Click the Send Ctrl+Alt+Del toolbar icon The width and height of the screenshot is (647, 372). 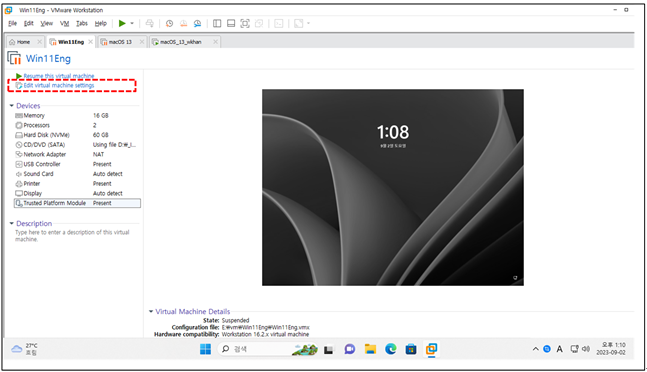(x=150, y=24)
